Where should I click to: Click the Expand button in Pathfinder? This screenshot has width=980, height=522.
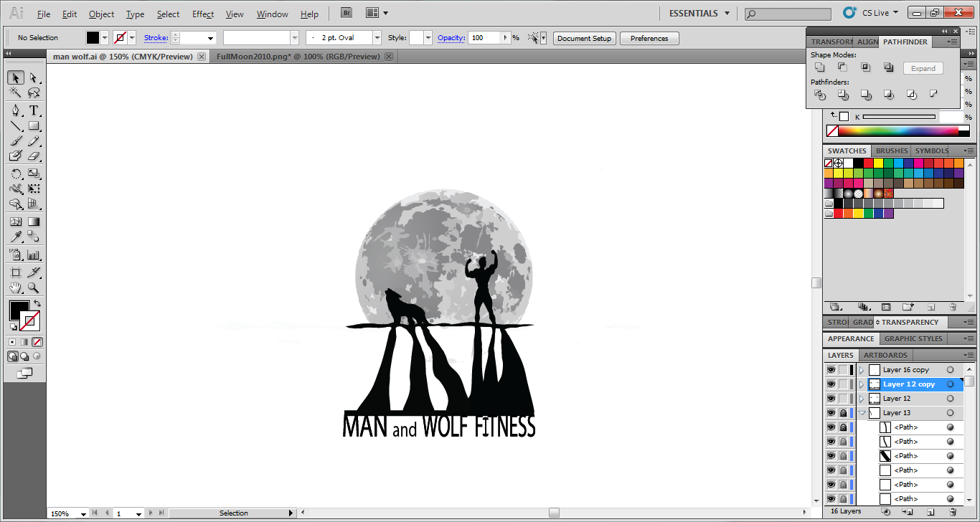click(x=923, y=68)
